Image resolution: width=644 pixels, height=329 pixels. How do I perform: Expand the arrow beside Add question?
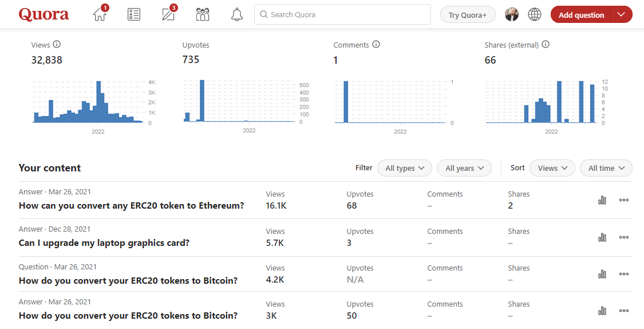pos(622,15)
